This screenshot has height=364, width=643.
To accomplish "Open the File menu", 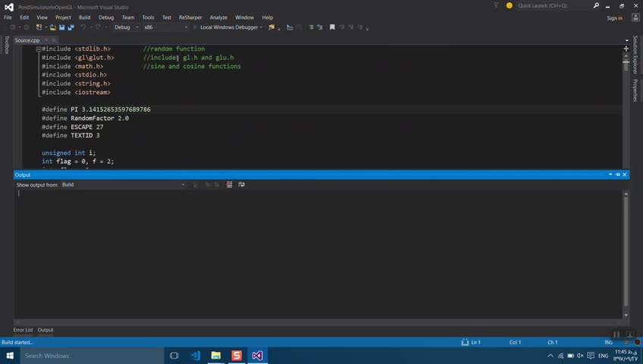I will point(8,17).
